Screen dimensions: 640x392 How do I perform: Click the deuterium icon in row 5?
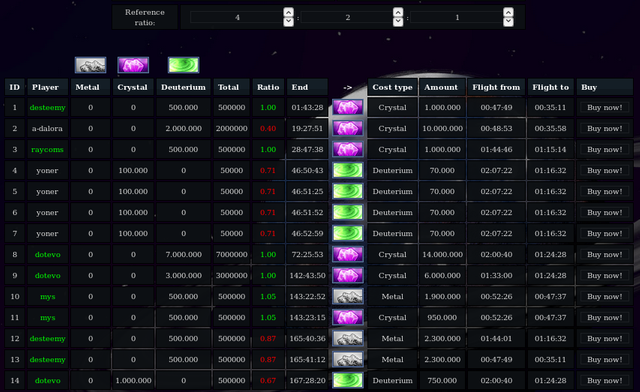[x=347, y=192]
